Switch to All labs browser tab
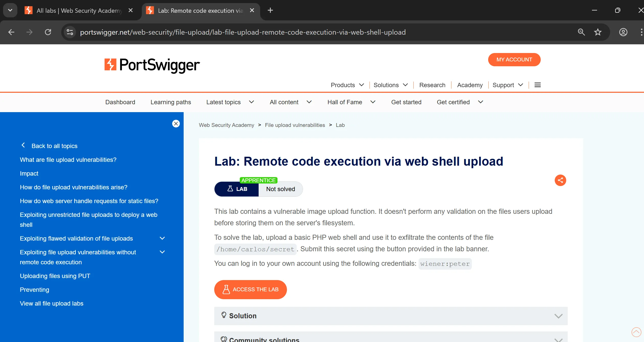Screen dimensions: 644x342 click(x=79, y=10)
